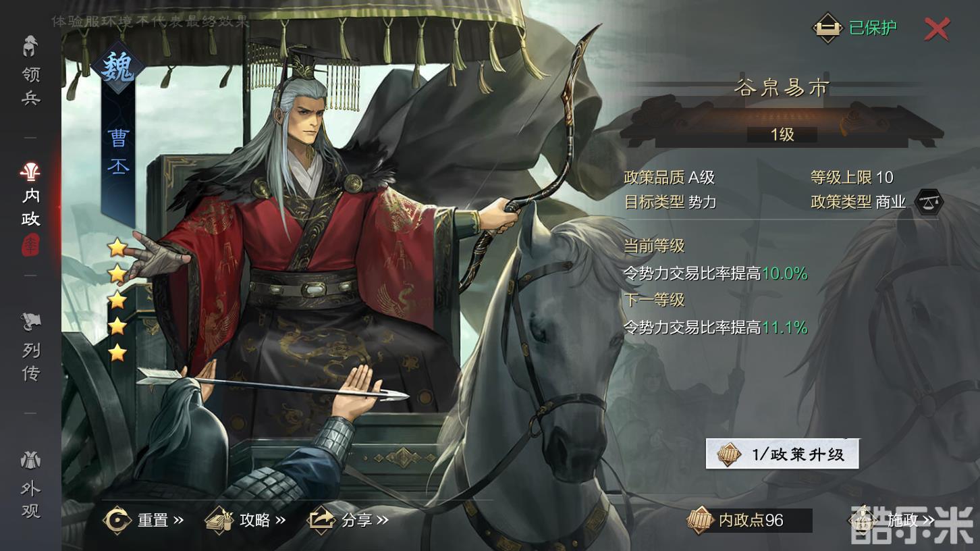Click the 曹丕 name banner
Image resolution: width=980 pixels, height=551 pixels.
pyautogui.click(x=118, y=155)
